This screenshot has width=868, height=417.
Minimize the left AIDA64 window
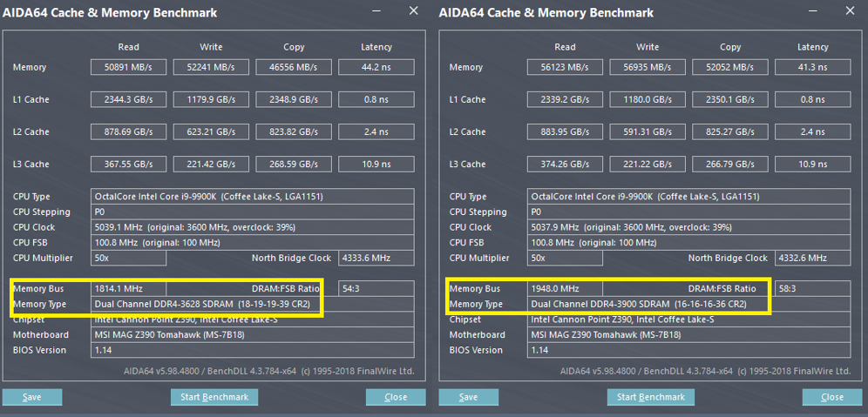tap(376, 11)
